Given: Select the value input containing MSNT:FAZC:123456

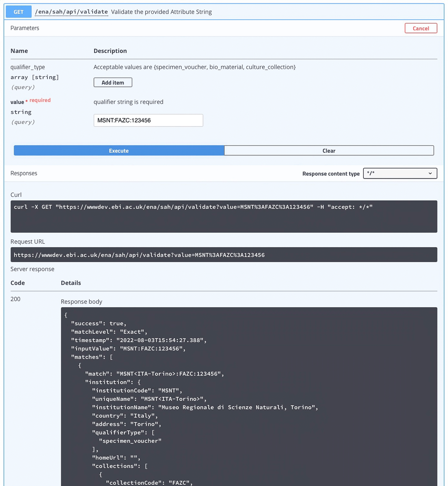Looking at the screenshot, I should [148, 120].
